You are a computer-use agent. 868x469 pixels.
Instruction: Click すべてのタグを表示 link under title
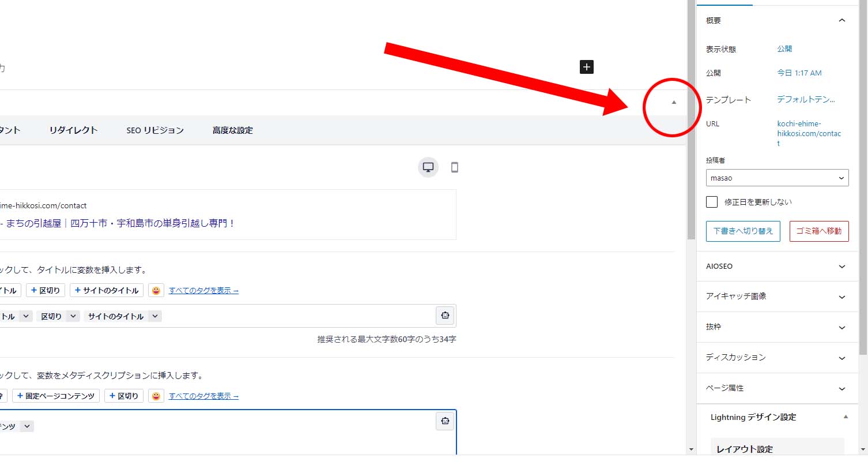[203, 291]
